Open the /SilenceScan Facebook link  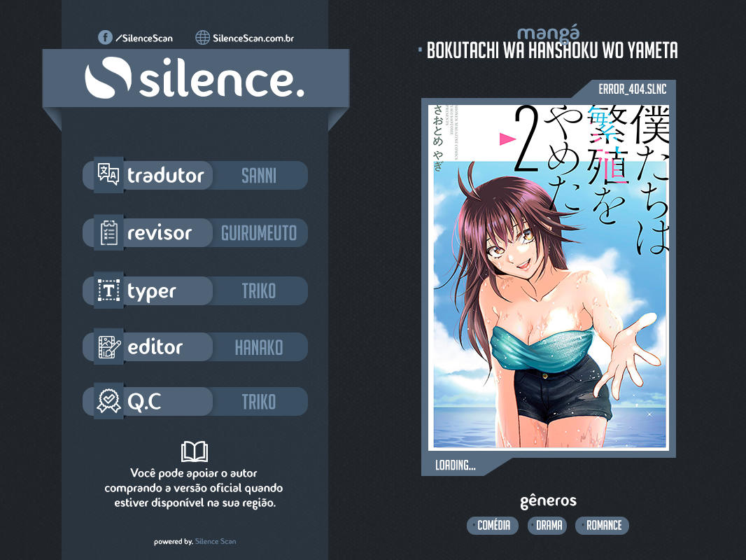pos(144,38)
